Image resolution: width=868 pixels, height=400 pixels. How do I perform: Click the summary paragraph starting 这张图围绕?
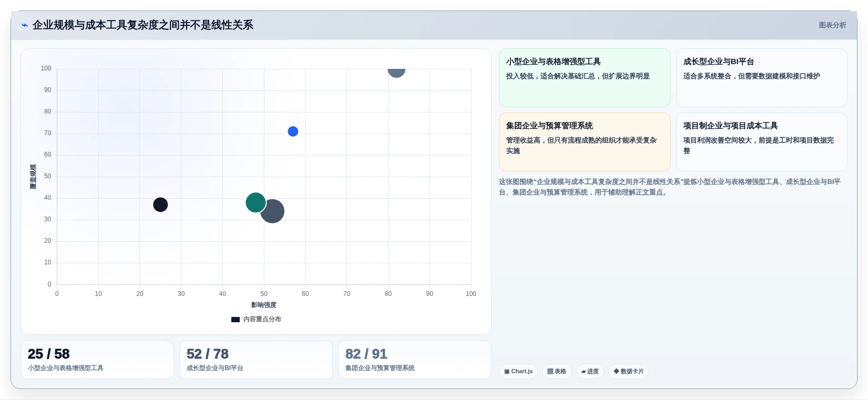pyautogui.click(x=670, y=187)
